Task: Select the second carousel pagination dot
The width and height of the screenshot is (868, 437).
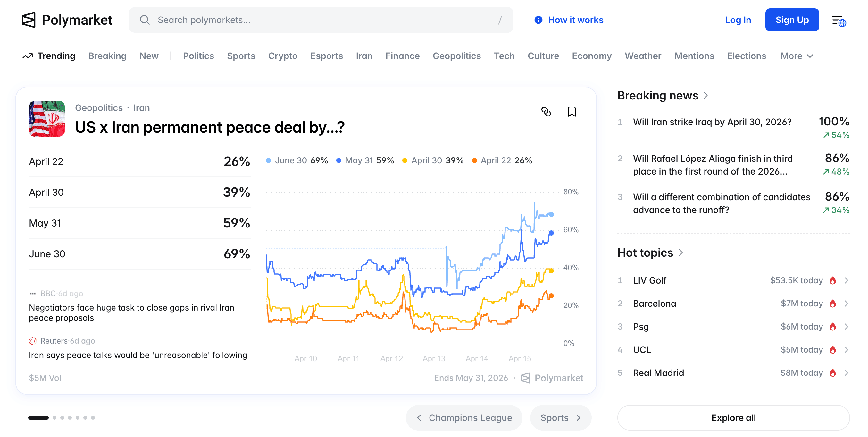Action: 54,418
